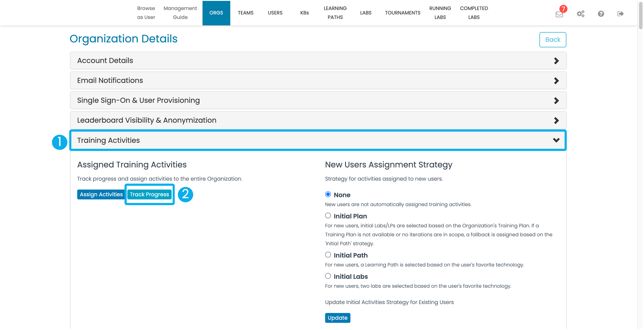Image resolution: width=644 pixels, height=330 pixels.
Task: Select the Initial Path radio button
Action: (x=328, y=255)
